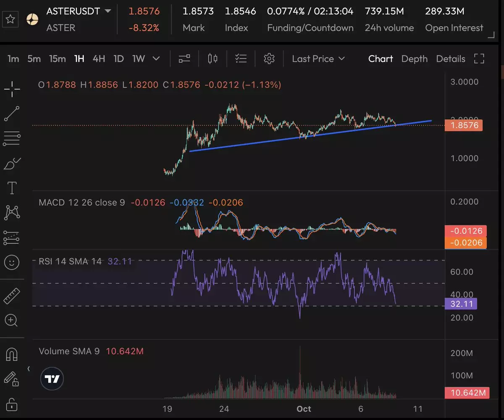This screenshot has height=420, width=504.
Task: Select the 15m timeframe
Action: pos(57,59)
